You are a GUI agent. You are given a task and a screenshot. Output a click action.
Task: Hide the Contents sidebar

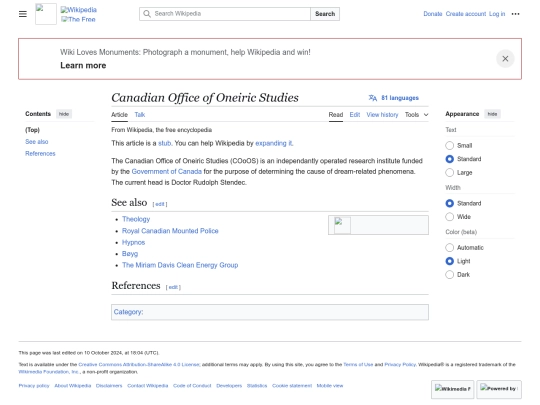pos(64,114)
